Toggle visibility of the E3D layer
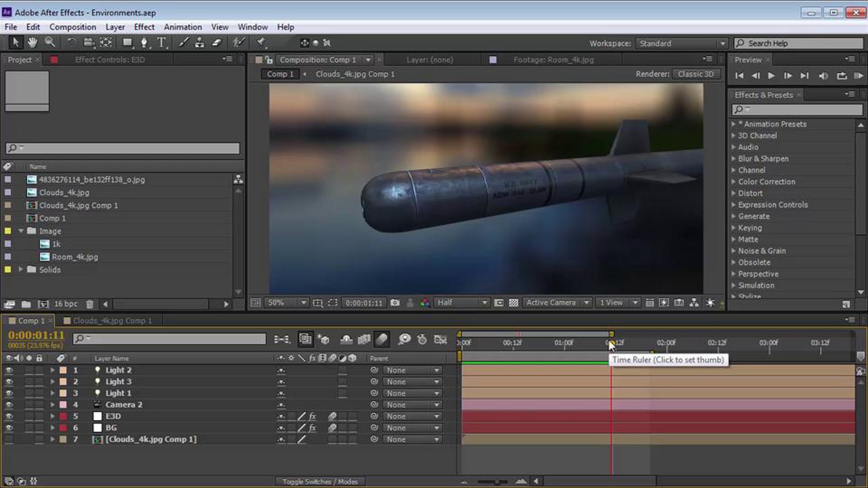The width and height of the screenshot is (868, 488). pos(9,416)
